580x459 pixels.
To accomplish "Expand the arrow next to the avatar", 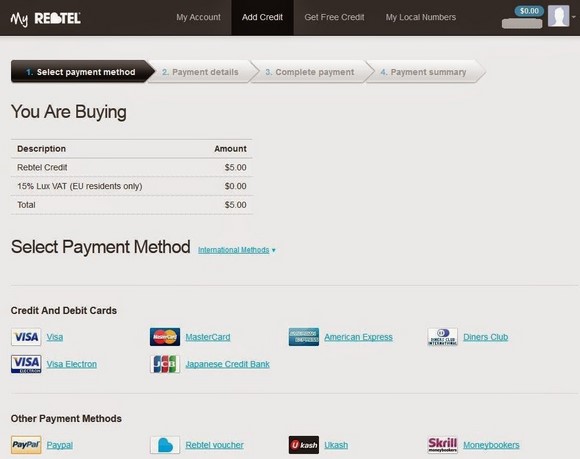I will (574, 17).
